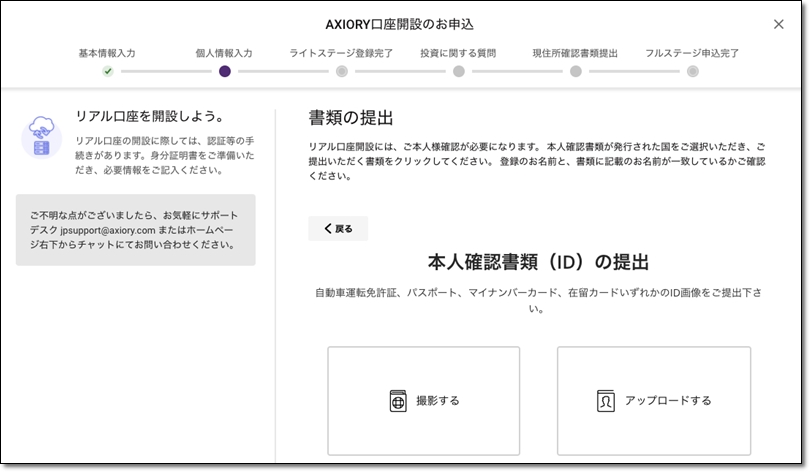Click the リアル口座を開設しよう。 heading
810x472 pixels.
(x=150, y=116)
